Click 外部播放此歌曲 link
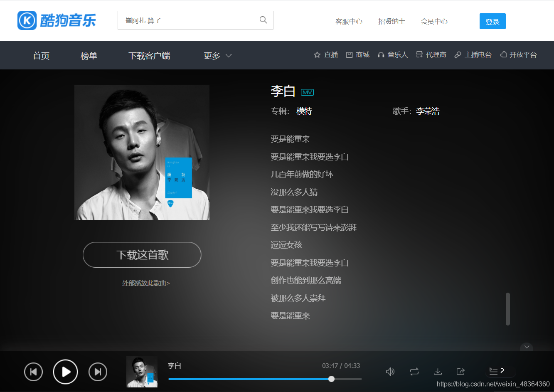The height and width of the screenshot is (392, 554). [x=146, y=283]
